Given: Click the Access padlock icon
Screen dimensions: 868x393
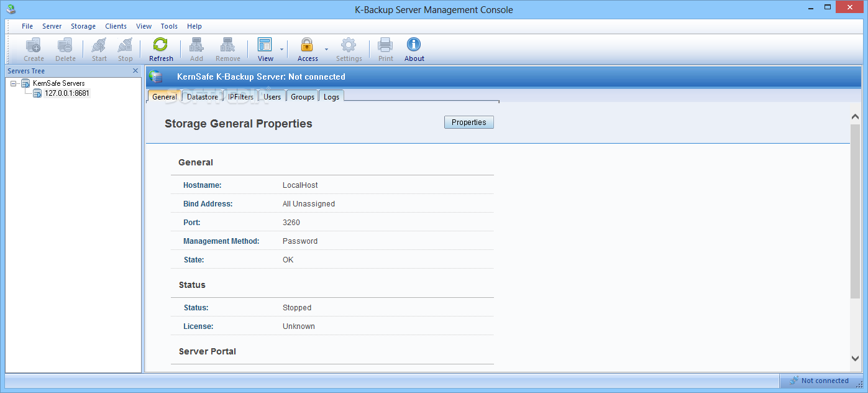Looking at the screenshot, I should pyautogui.click(x=307, y=45).
